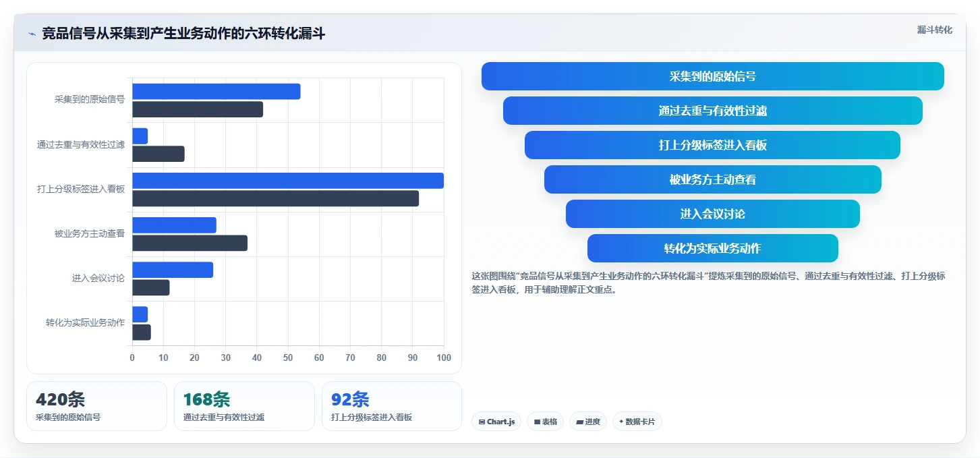This screenshot has height=458, width=980.
Task: Click the x-axis tick label 40
Action: (x=257, y=357)
